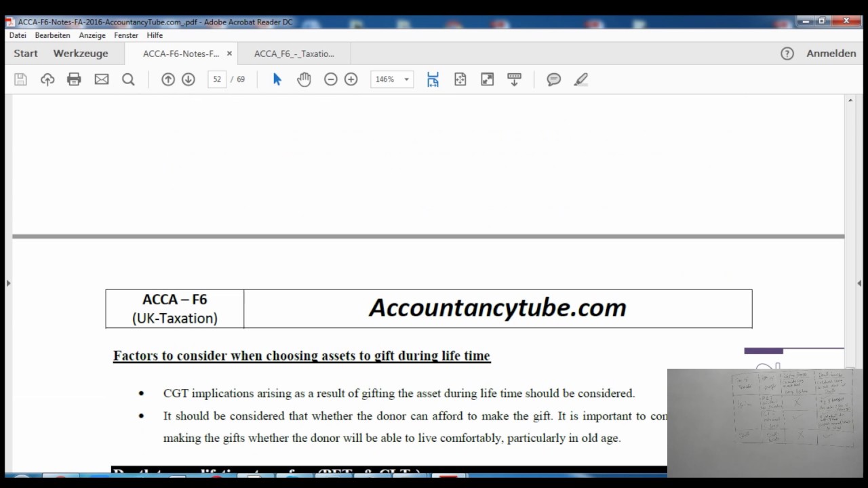Expand the left navigation pane arrow
868x488 pixels.
[x=8, y=283]
